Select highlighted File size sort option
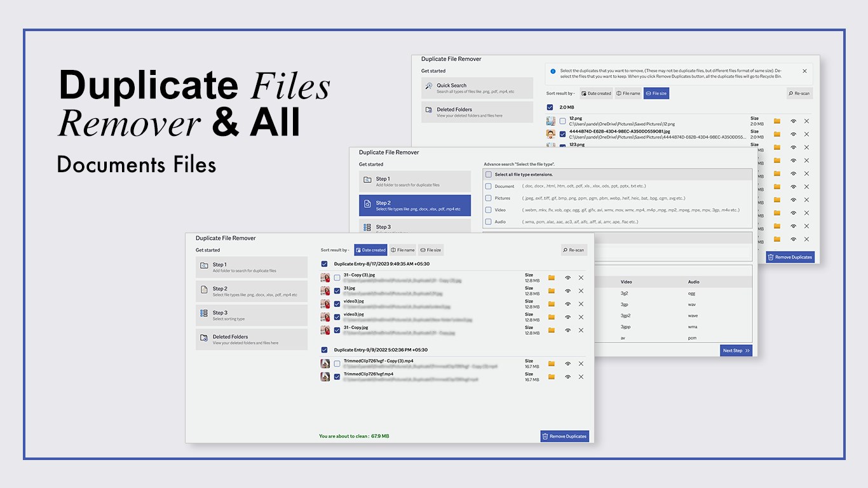868x488 pixels. click(656, 93)
